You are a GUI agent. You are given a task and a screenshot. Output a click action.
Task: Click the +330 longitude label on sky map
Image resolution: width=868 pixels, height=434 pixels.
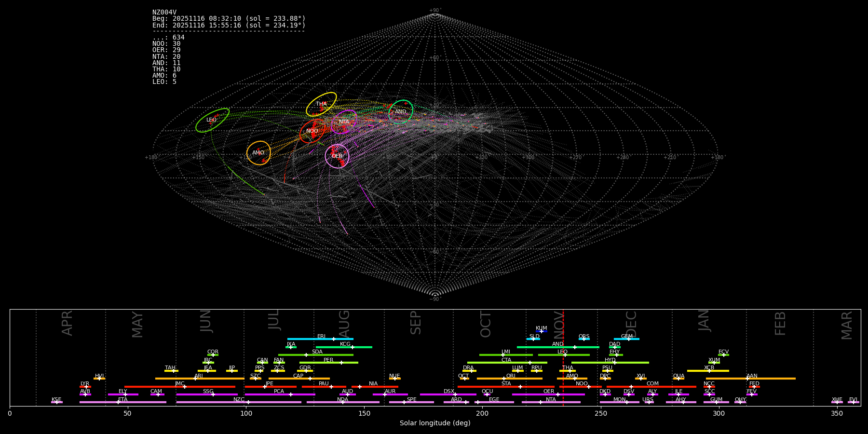[481, 158]
